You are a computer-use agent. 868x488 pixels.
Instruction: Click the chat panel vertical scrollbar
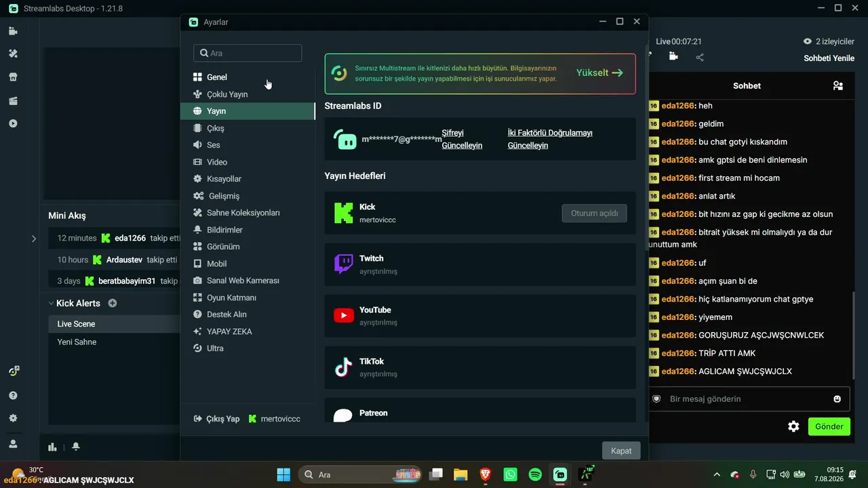tap(853, 334)
